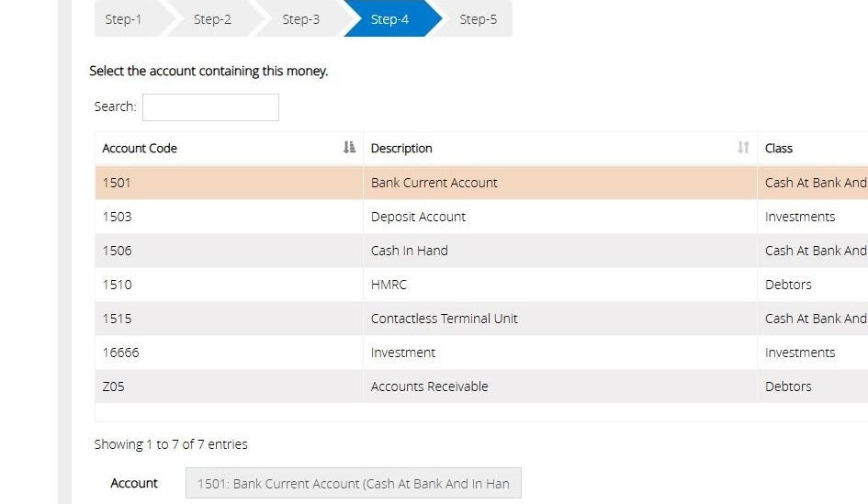Click the selected Account display field

click(x=354, y=483)
